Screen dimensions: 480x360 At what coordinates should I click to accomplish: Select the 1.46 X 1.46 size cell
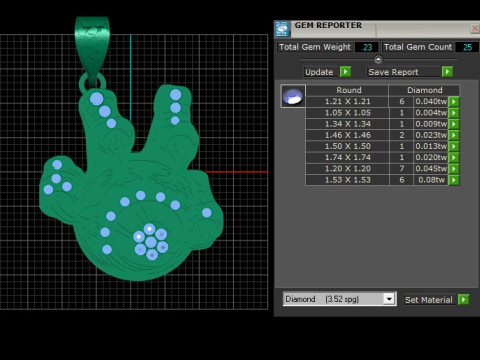347,135
